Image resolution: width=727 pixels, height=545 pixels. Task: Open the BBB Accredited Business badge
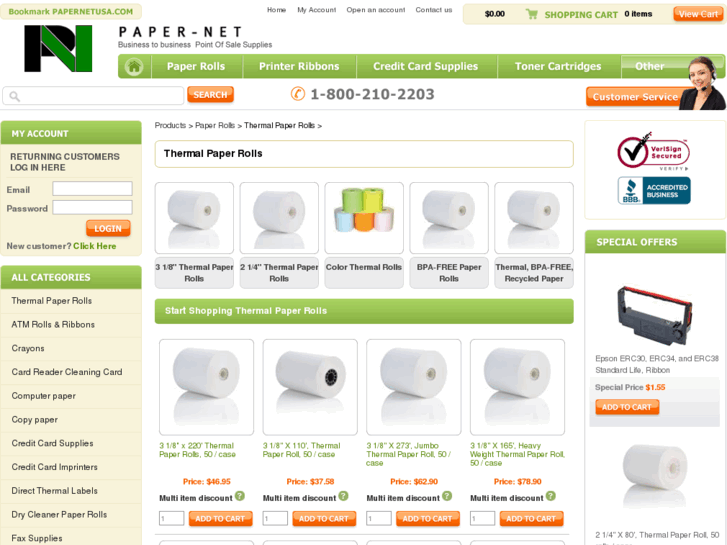click(x=654, y=191)
